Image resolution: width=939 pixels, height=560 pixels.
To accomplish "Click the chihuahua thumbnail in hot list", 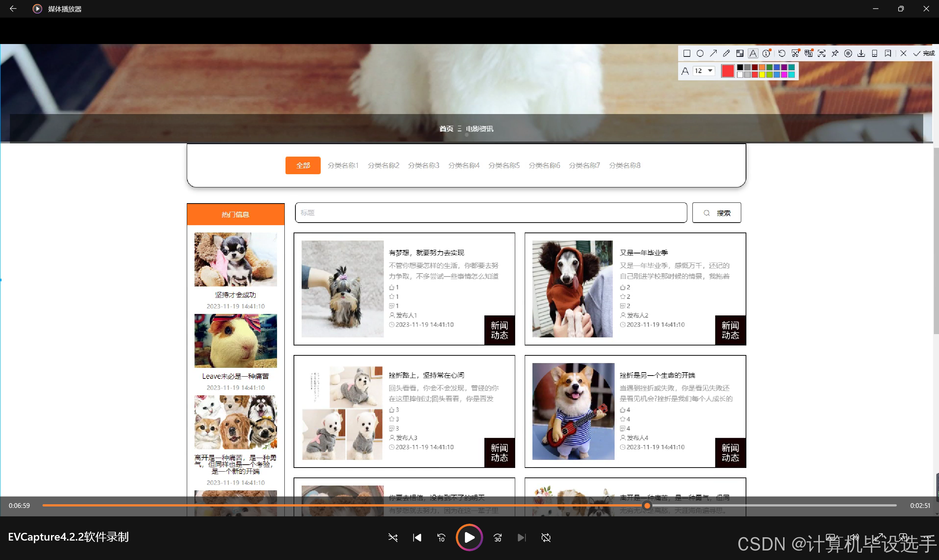I will [236, 259].
